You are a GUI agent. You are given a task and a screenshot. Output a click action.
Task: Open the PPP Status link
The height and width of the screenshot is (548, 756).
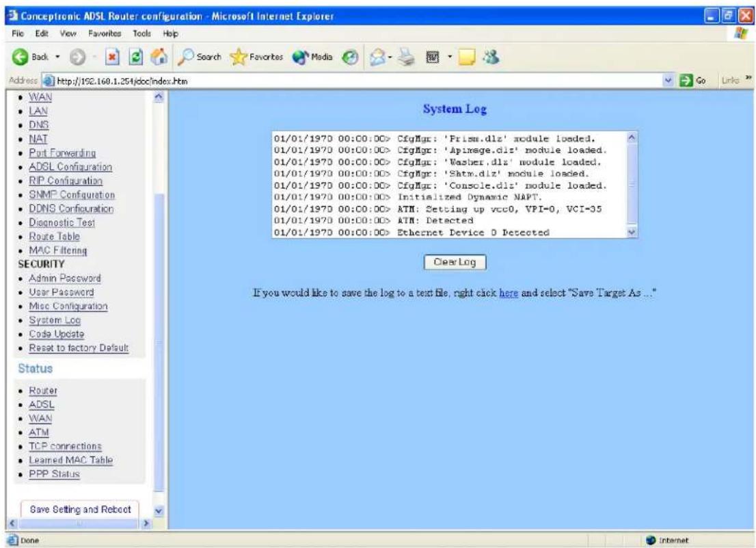[x=54, y=474]
